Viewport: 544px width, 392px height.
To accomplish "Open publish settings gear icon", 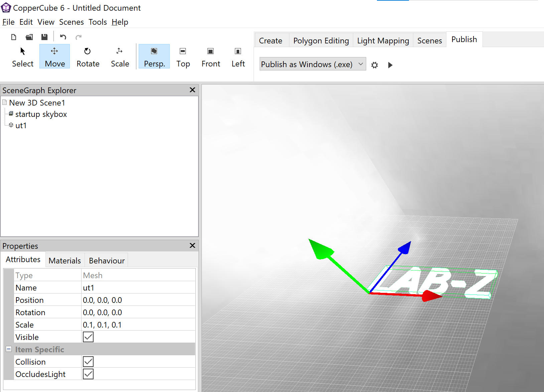I will 375,65.
